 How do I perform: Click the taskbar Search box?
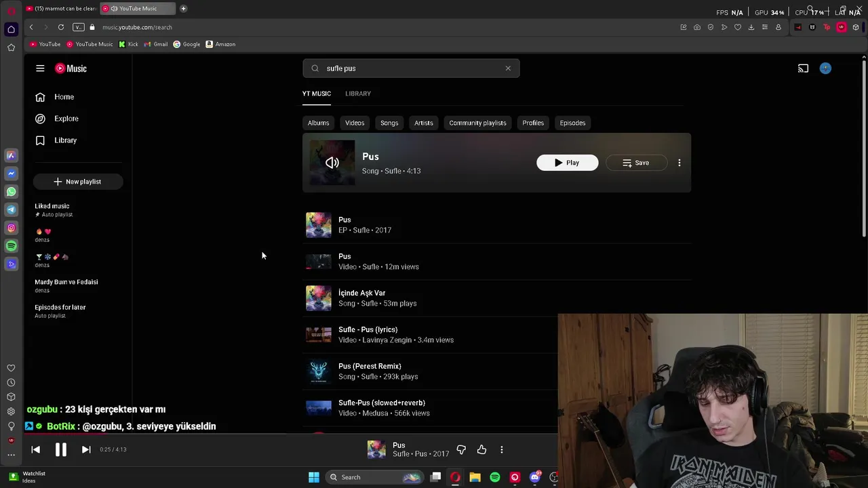point(374,477)
